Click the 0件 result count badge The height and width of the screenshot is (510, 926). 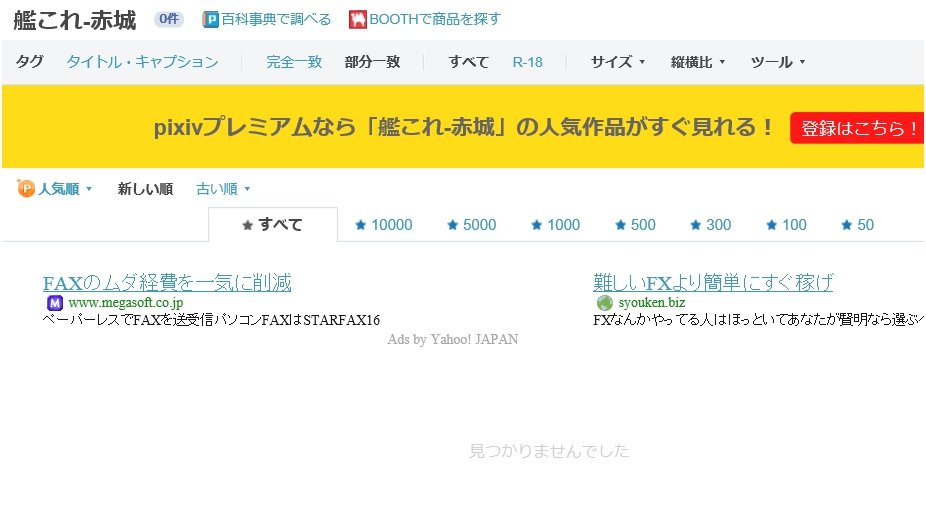(168, 19)
